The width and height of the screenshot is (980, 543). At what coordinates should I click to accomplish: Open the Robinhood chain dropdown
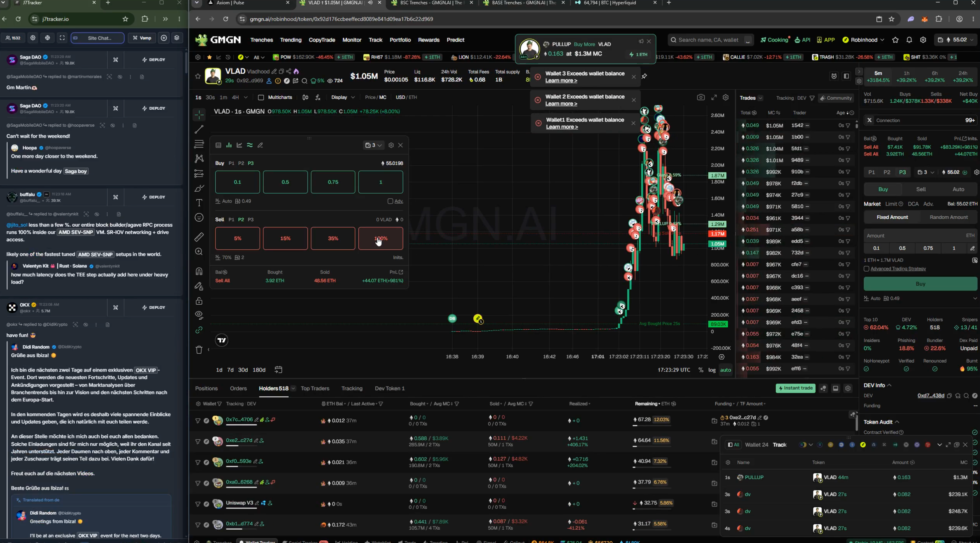coord(863,40)
